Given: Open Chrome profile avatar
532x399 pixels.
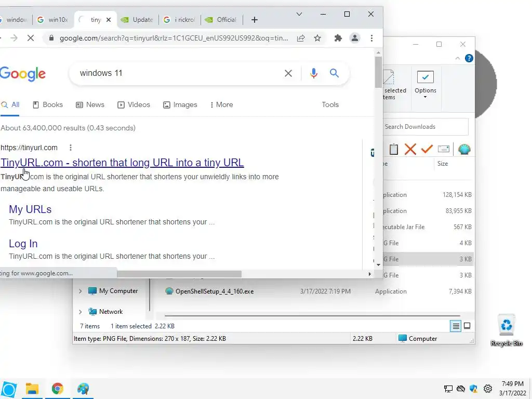Looking at the screenshot, I should click(354, 38).
